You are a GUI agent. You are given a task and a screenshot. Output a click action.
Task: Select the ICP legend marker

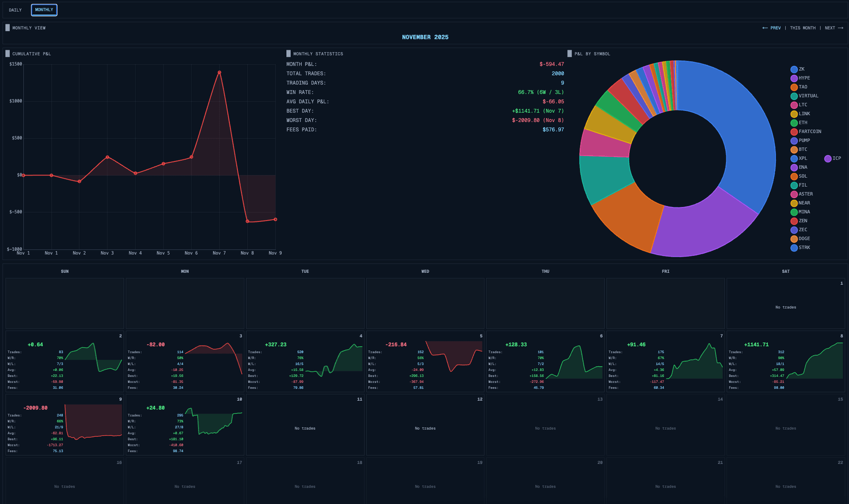tap(827, 158)
